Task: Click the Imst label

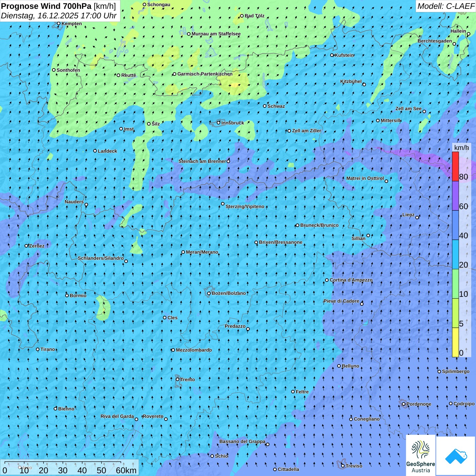Action: pos(129,129)
